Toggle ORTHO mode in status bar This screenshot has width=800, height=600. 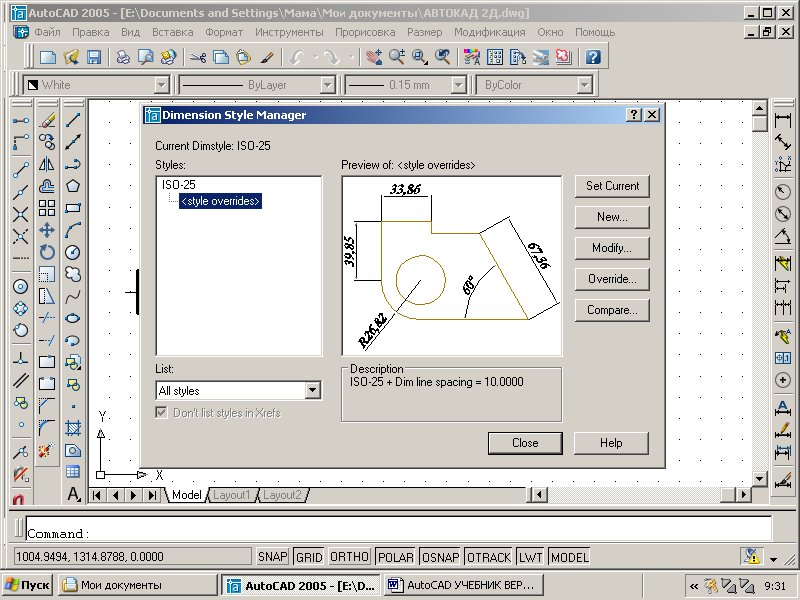coord(349,557)
